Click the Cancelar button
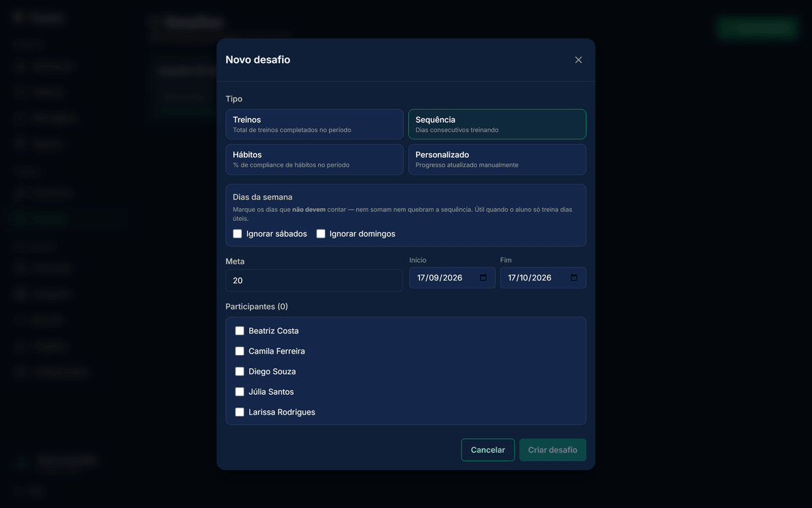 tap(488, 450)
